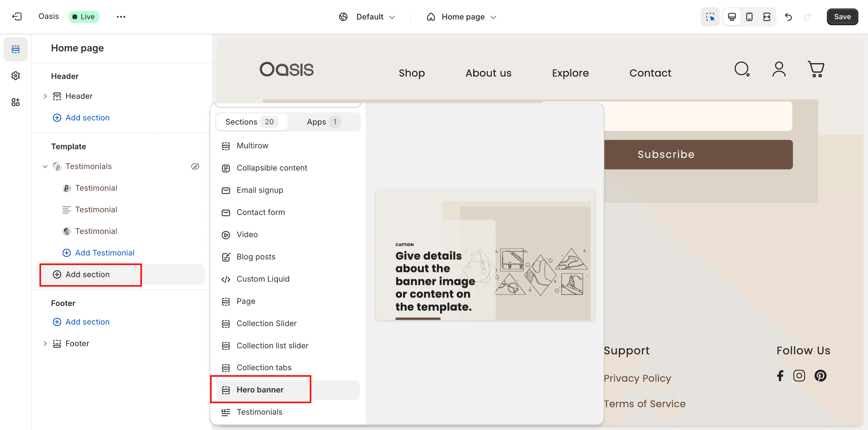Click the undo arrow icon
The width and height of the screenshot is (868, 430).
pyautogui.click(x=788, y=17)
